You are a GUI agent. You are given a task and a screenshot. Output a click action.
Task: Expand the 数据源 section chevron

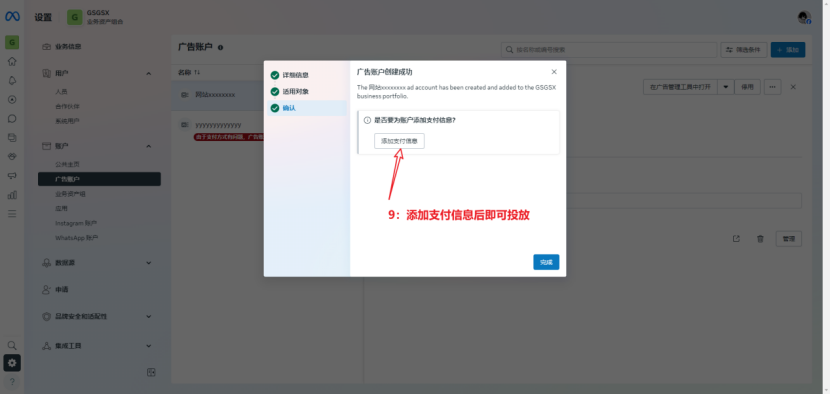coord(149,263)
